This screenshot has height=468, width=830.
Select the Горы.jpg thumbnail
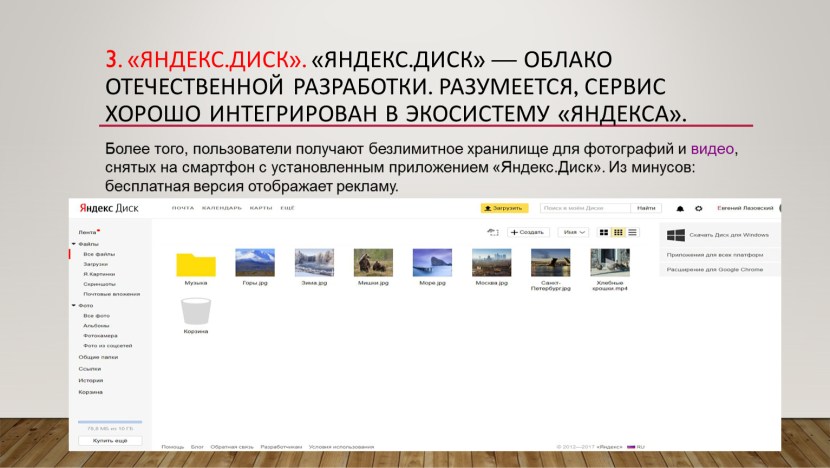click(x=254, y=262)
